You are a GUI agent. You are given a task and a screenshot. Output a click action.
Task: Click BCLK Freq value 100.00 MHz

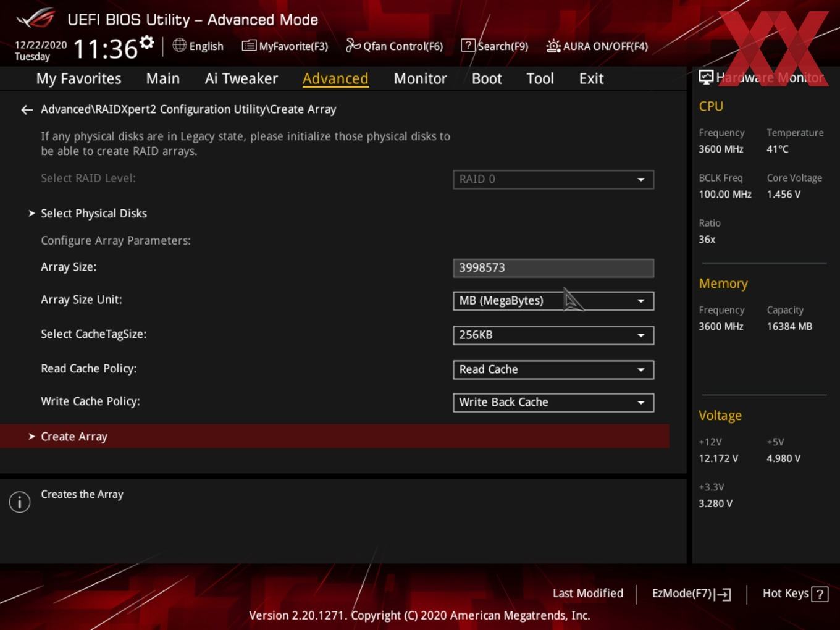(x=725, y=195)
